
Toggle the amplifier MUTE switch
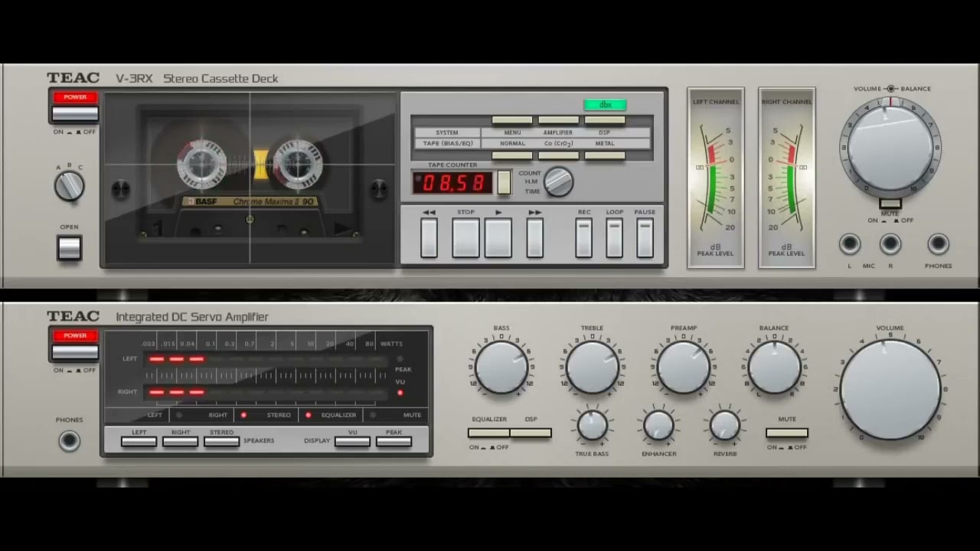pyautogui.click(x=786, y=433)
